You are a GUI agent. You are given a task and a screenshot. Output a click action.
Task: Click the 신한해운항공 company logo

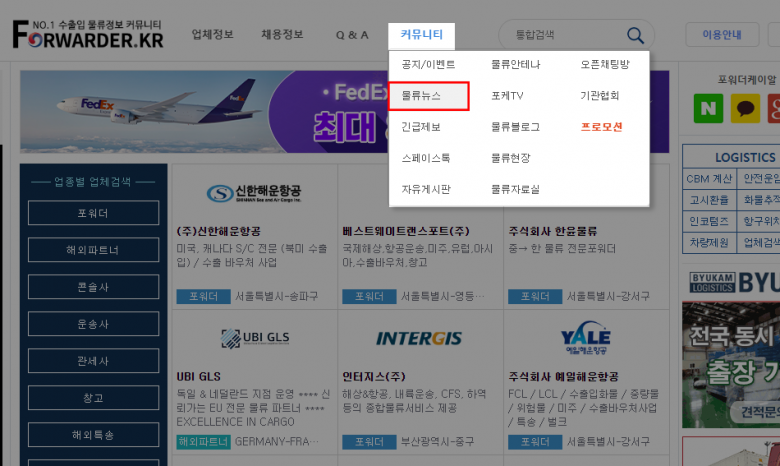pos(254,193)
